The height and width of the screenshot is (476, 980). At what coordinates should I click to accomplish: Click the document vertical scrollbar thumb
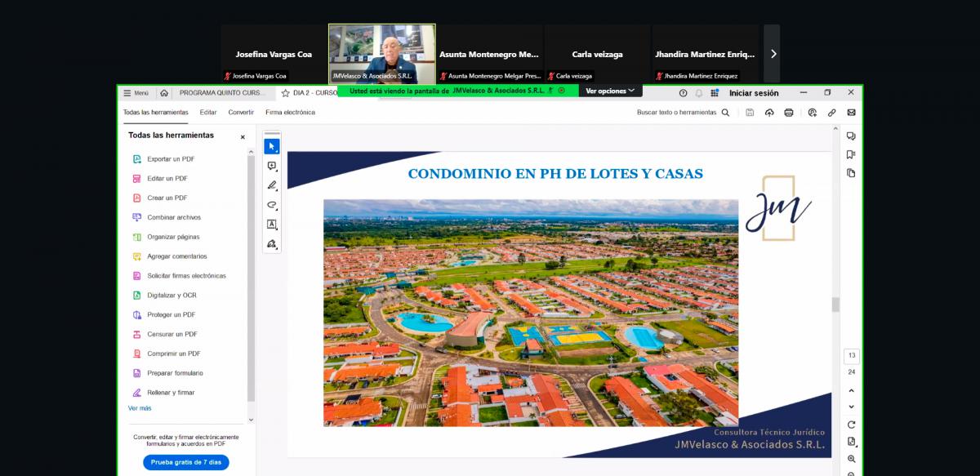coord(835,305)
